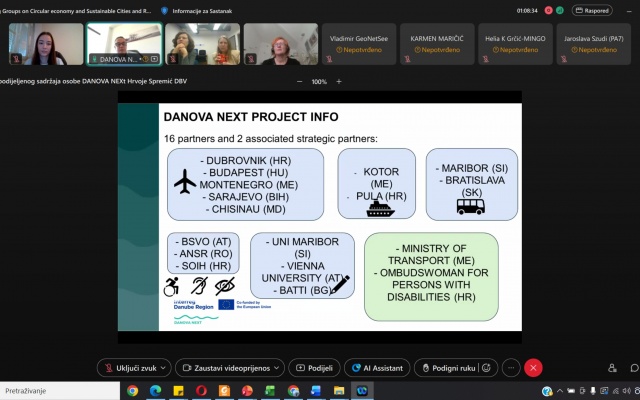Select the two-women participant video thumbnail
Screen dimensions: 640x400
coord(202,44)
